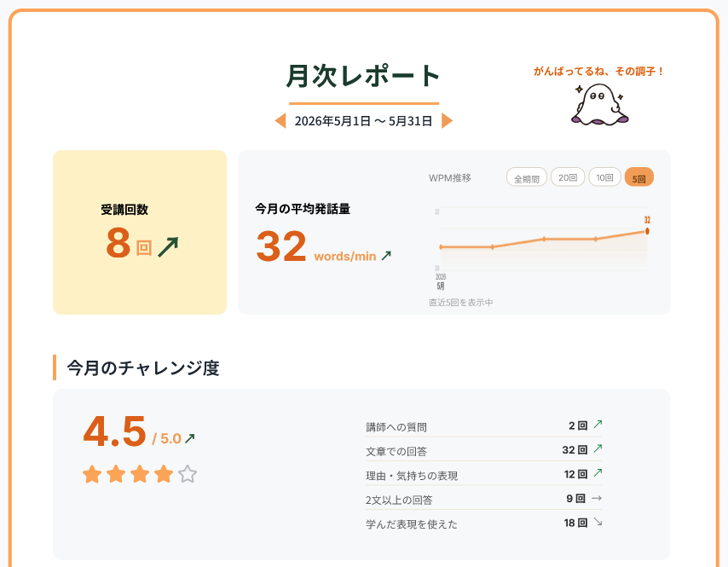Click the last chart point labeled 32

647,231
